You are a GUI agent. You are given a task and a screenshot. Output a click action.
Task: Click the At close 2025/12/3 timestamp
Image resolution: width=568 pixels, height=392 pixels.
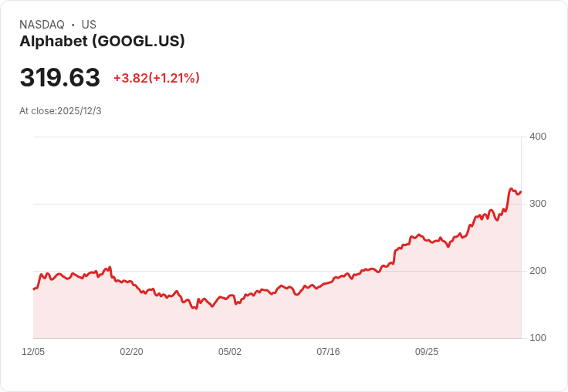point(60,111)
